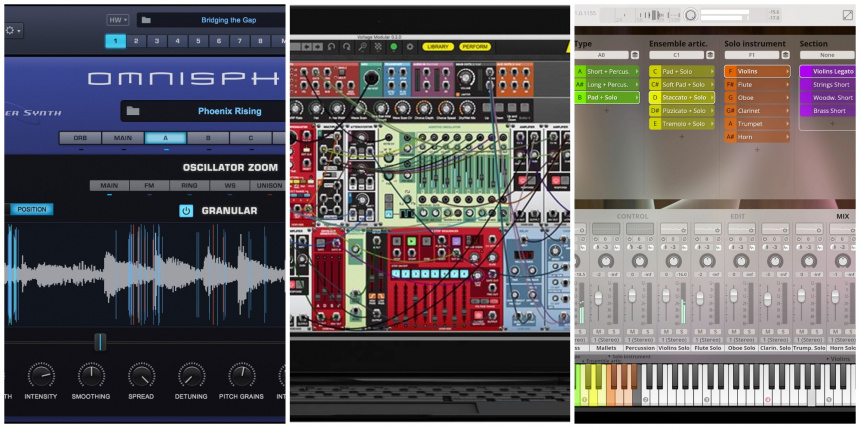Select Tremolo + Solo articulation
This screenshot has height=428, width=860.
682,124
